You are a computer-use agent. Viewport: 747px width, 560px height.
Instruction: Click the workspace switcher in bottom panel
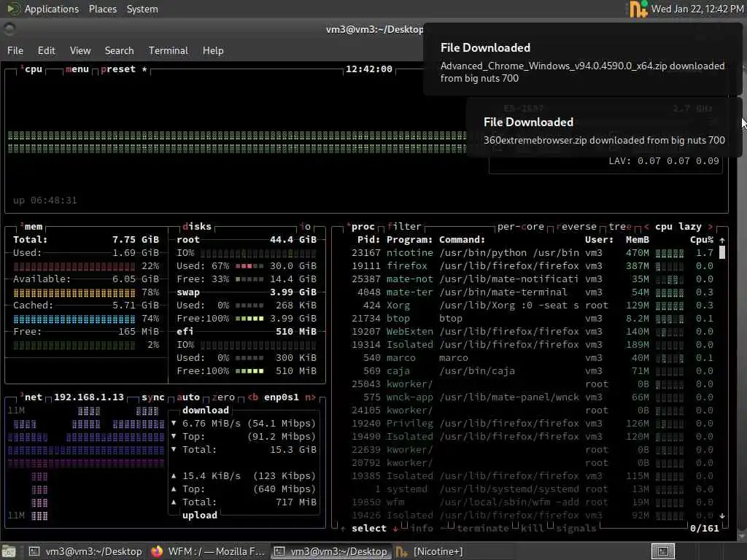point(662,551)
